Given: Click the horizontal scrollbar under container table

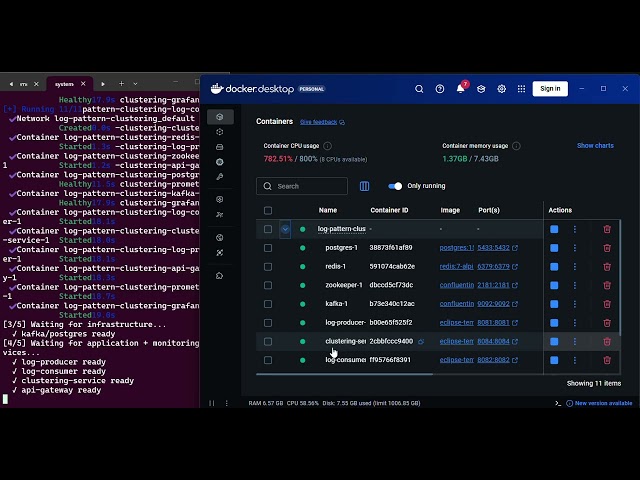Looking at the screenshot, I should pyautogui.click(x=344, y=373).
